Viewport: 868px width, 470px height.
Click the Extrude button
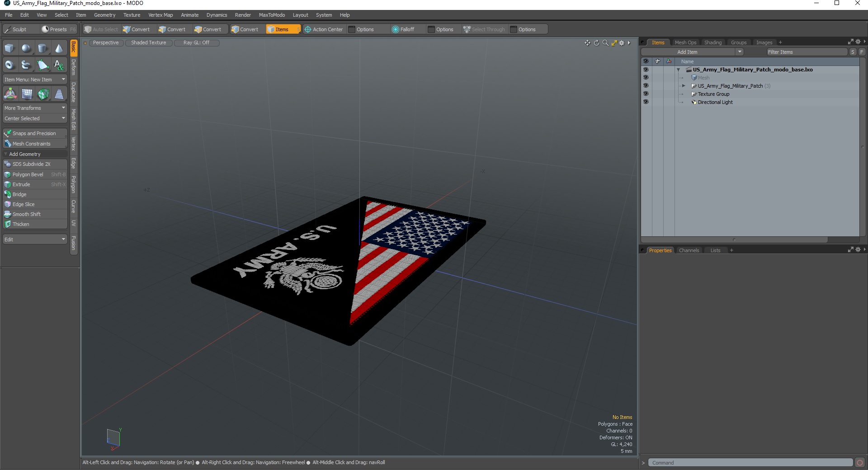(x=35, y=184)
